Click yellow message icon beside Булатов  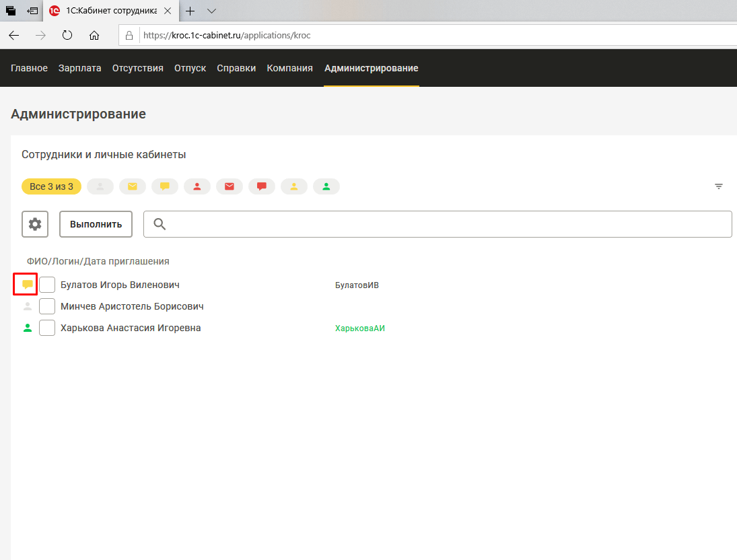(28, 284)
